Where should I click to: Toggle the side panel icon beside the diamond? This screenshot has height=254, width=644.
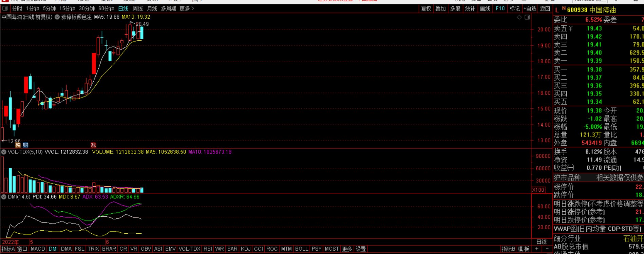[x=527, y=17]
